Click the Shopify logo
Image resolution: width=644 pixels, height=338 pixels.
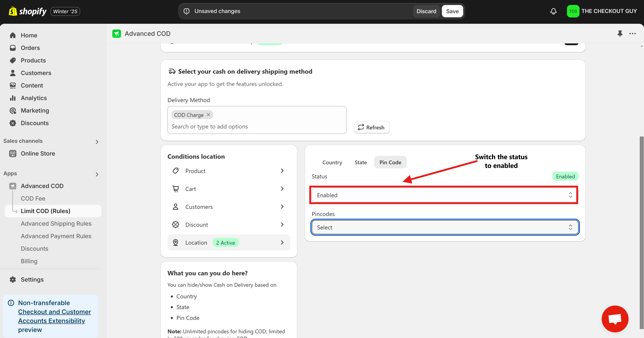[x=28, y=11]
